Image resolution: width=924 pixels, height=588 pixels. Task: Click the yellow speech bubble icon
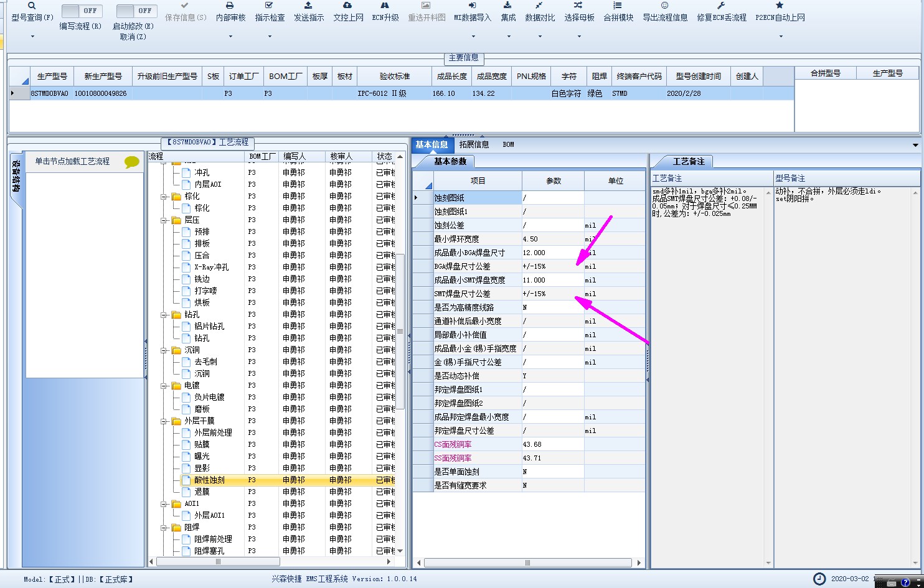coord(132,162)
